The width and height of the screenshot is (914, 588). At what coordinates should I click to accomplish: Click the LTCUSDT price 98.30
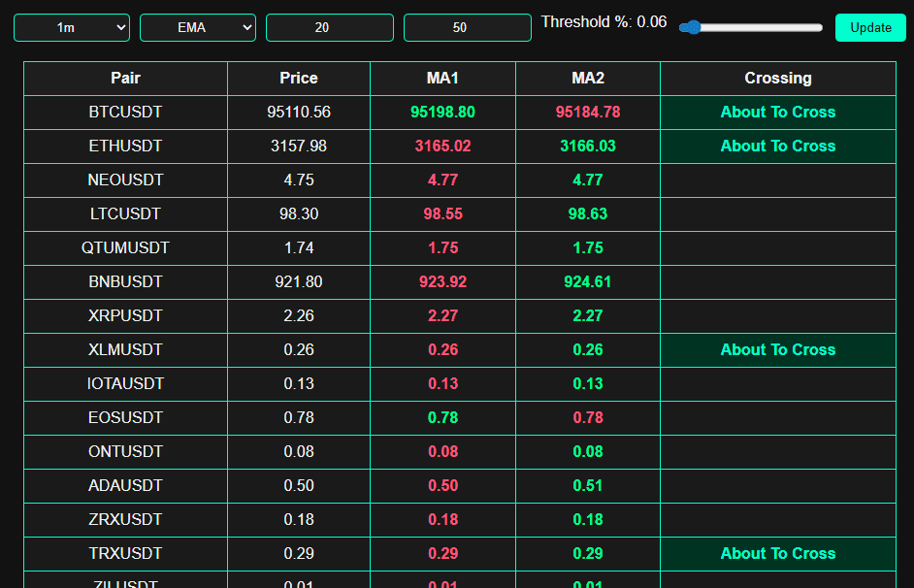(x=299, y=213)
